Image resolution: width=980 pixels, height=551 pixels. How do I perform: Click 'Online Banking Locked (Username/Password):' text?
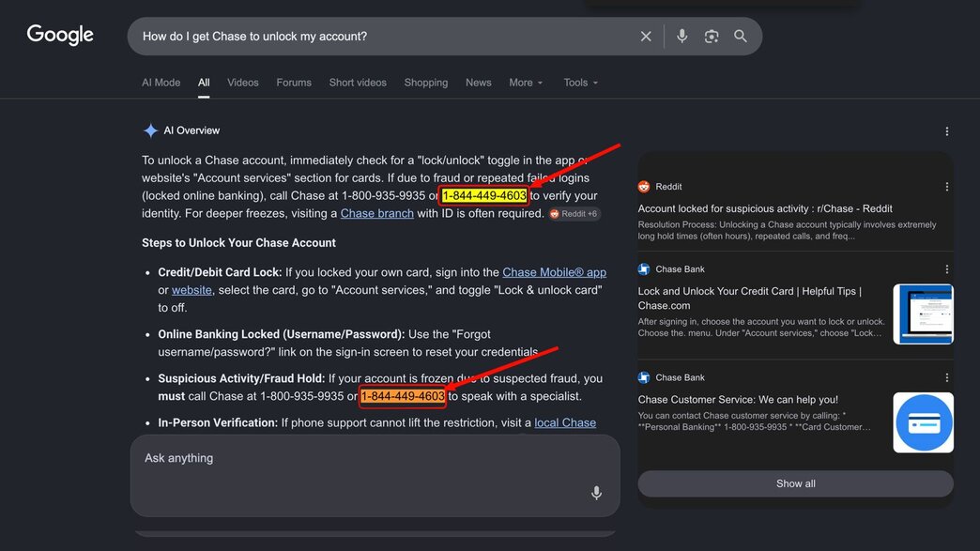(282, 334)
